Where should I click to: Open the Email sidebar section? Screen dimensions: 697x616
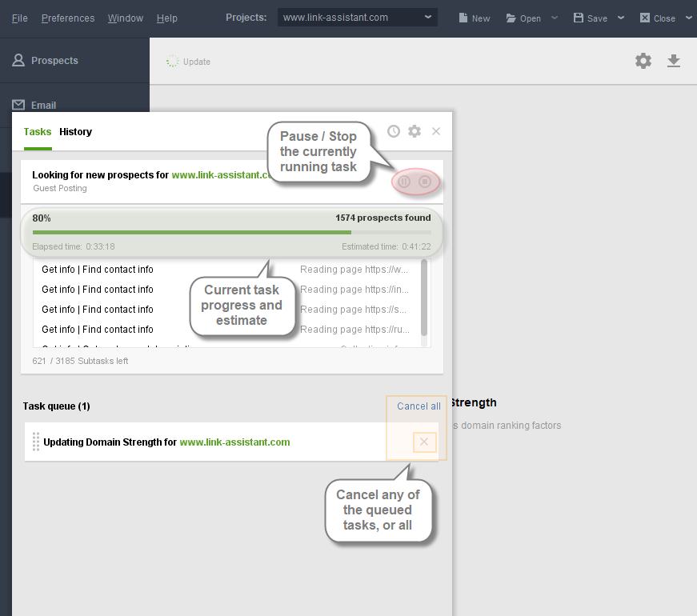(x=43, y=105)
